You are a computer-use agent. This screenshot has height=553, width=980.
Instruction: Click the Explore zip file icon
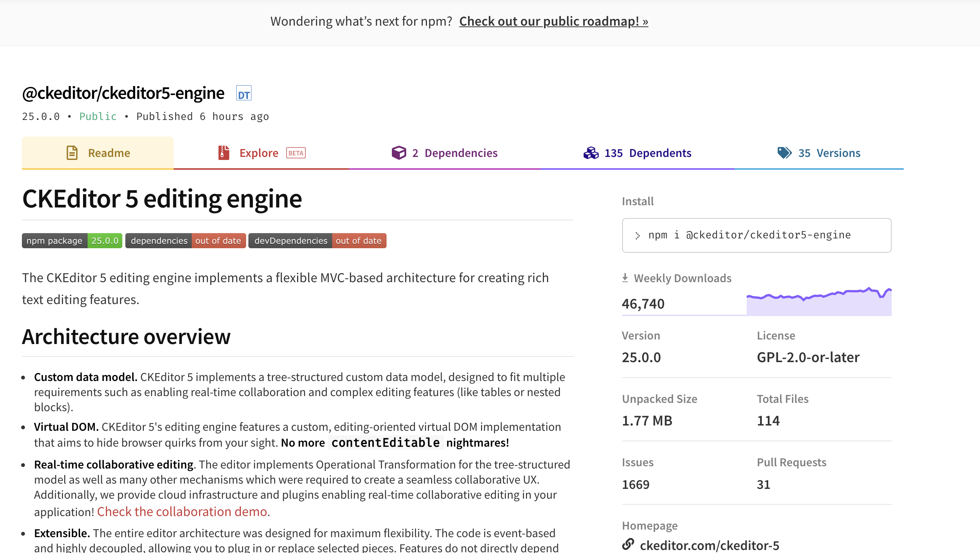tap(224, 153)
